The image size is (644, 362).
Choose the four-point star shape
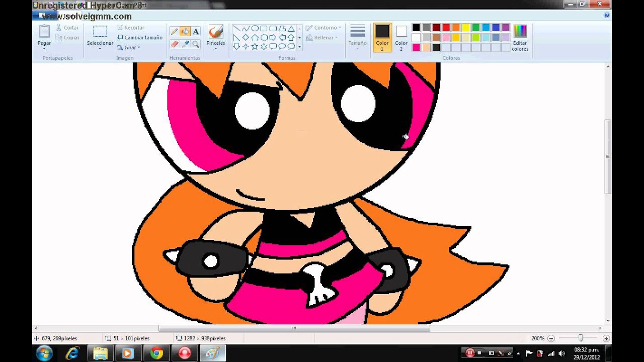pos(246,47)
